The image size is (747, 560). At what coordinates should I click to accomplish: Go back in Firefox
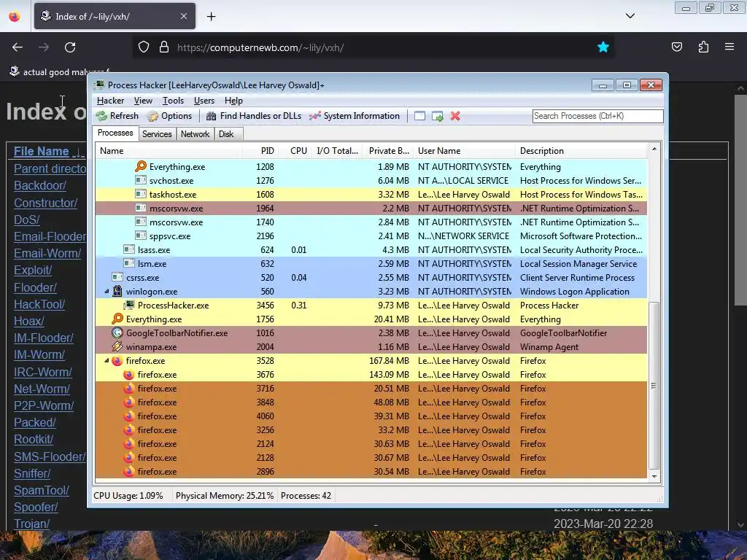tap(18, 47)
